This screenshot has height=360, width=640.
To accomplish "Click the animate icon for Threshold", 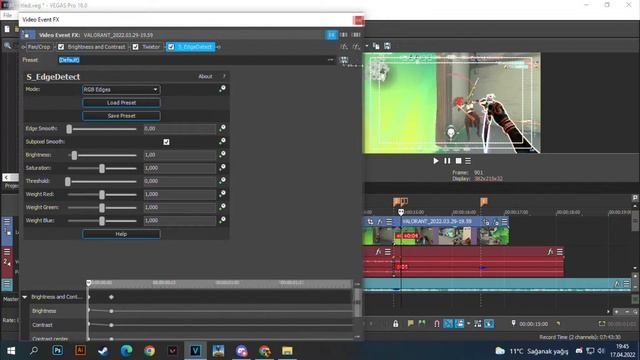I will tap(222, 180).
